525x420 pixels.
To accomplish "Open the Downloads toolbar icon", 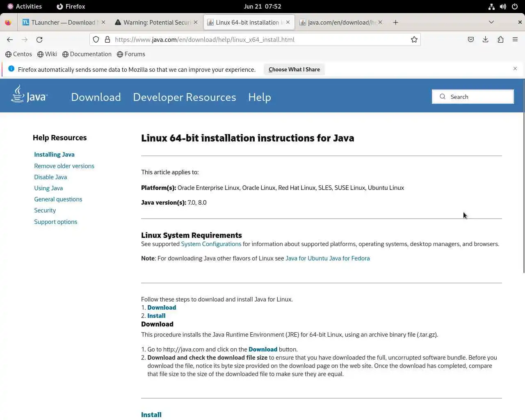I will coord(486,40).
